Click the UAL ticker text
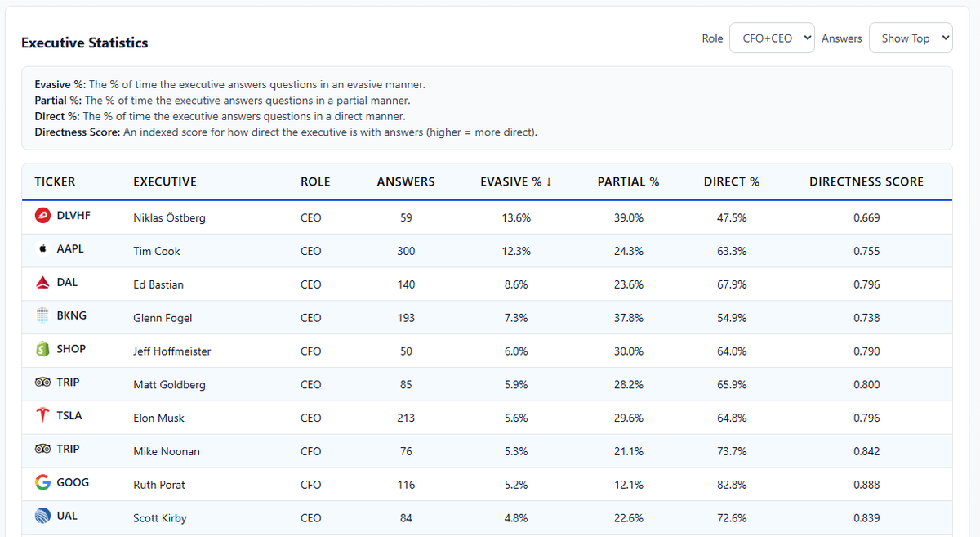 click(67, 517)
